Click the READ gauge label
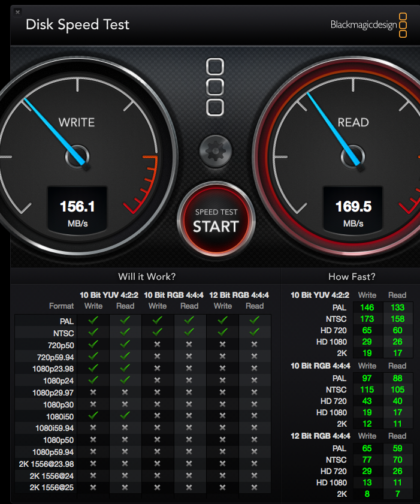The height and width of the screenshot is (504, 420). (353, 122)
